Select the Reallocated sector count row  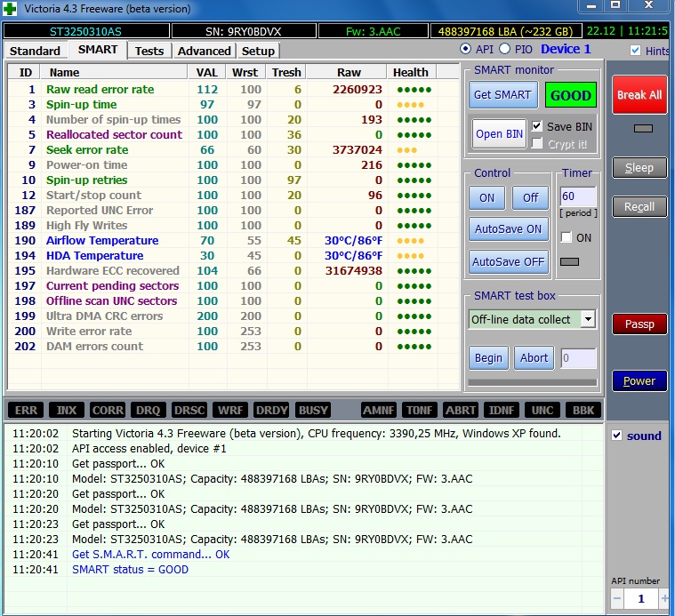[x=234, y=134]
